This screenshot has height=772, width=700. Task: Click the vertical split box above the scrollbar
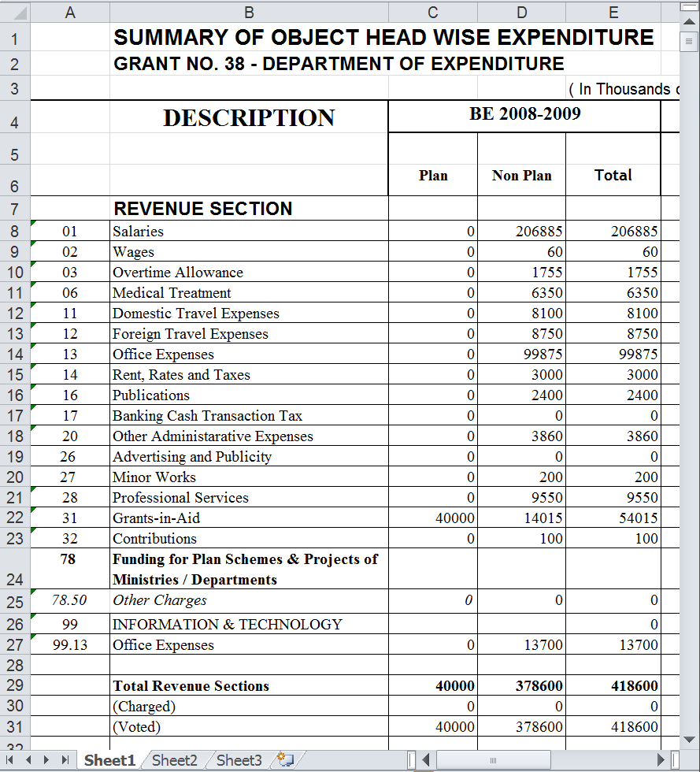pos(689,7)
